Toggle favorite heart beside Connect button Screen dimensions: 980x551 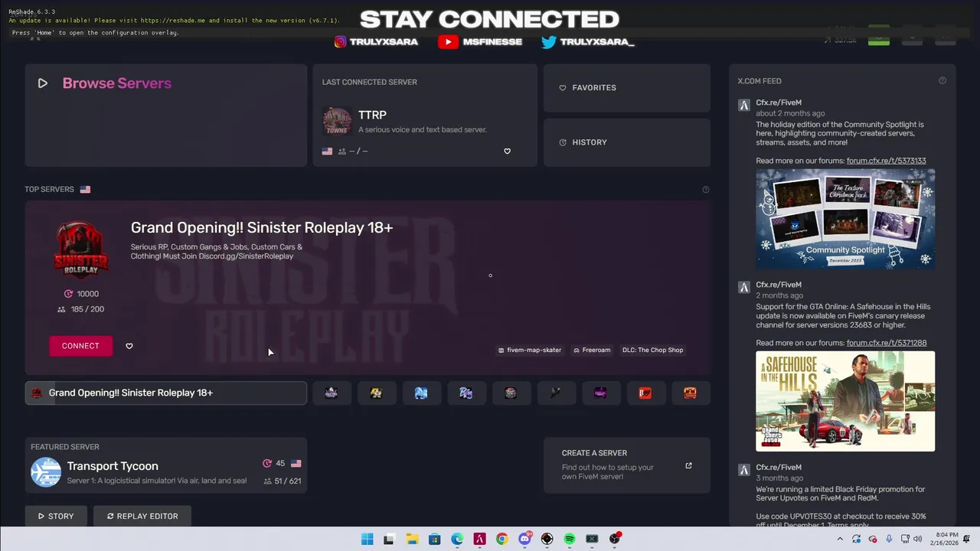[x=129, y=346]
